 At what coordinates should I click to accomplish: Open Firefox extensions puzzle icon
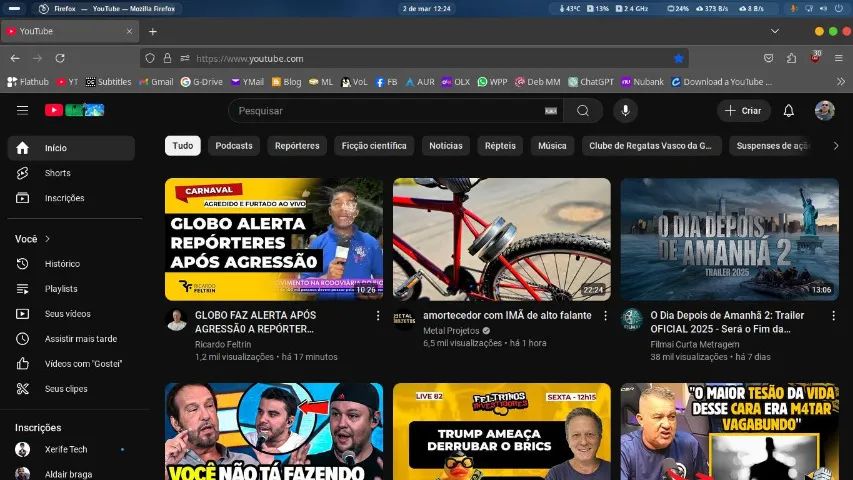point(792,58)
